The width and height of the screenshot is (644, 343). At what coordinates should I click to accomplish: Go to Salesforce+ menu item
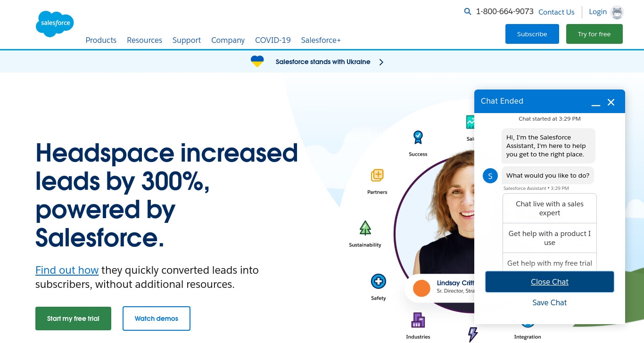321,40
